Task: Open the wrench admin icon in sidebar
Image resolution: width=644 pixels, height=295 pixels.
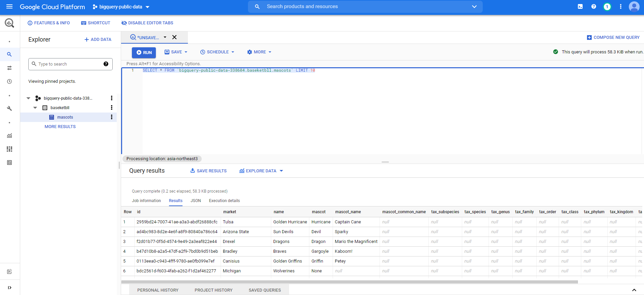Action: click(x=9, y=108)
